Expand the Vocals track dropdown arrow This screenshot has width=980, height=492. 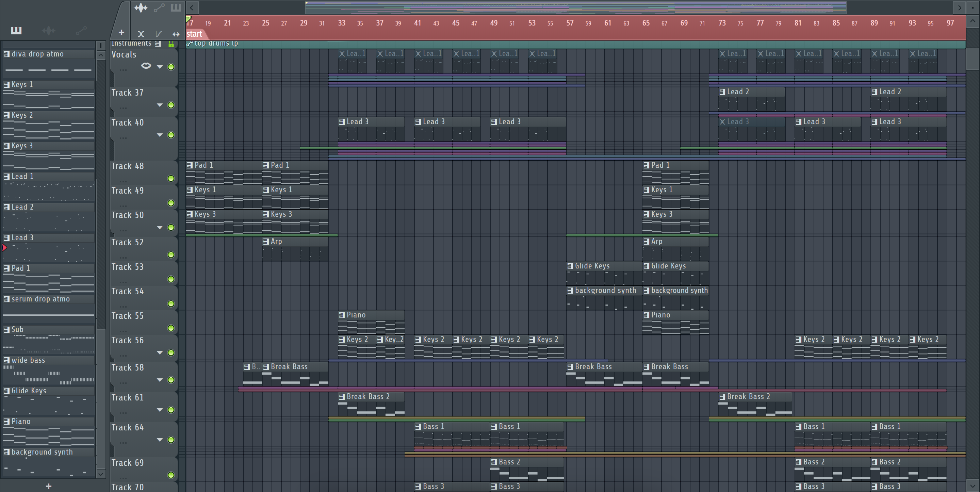point(160,67)
